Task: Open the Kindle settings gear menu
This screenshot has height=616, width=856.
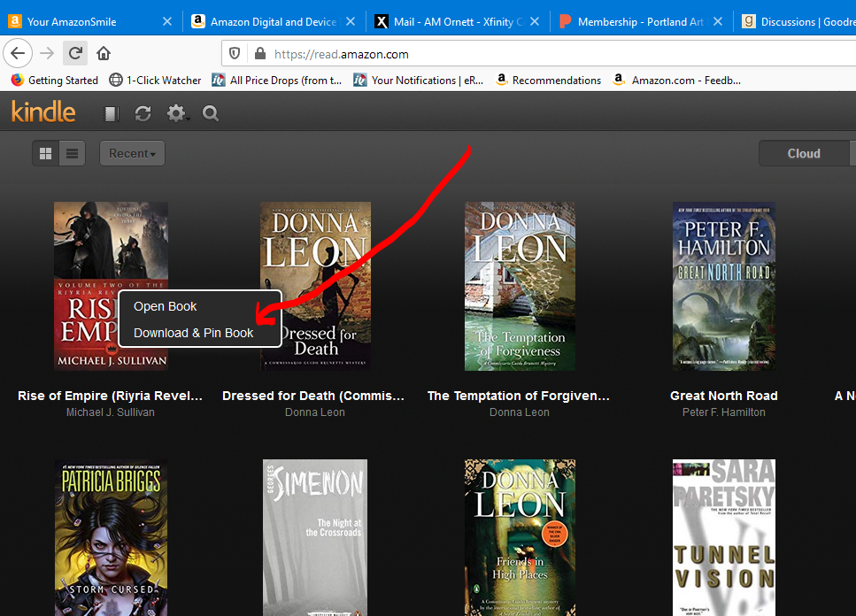Action: coord(177,113)
